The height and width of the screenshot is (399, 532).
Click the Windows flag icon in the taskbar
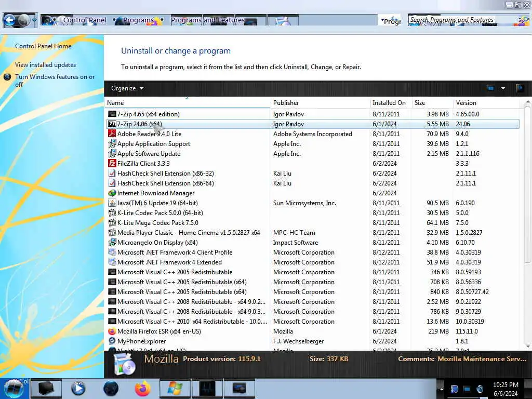[x=175, y=389]
